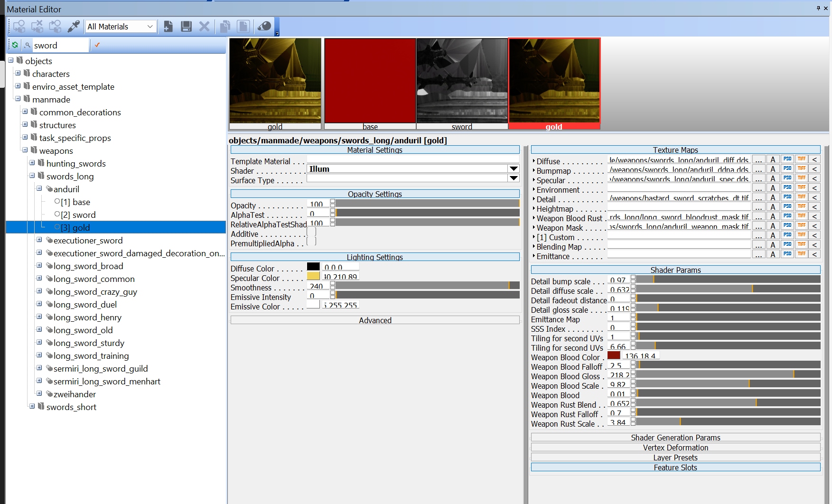
Task: Open the Weapon Blood Color red swatch
Action: (x=614, y=355)
